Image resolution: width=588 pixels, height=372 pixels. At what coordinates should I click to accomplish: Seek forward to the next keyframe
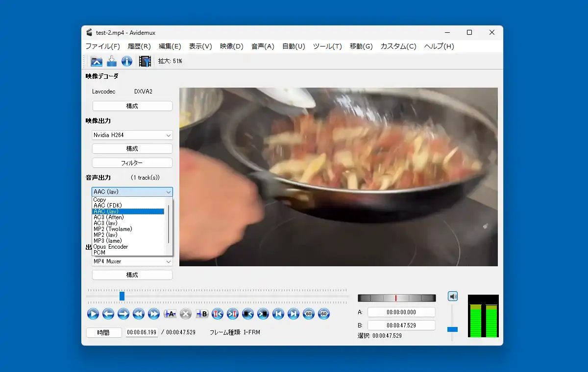coord(155,314)
